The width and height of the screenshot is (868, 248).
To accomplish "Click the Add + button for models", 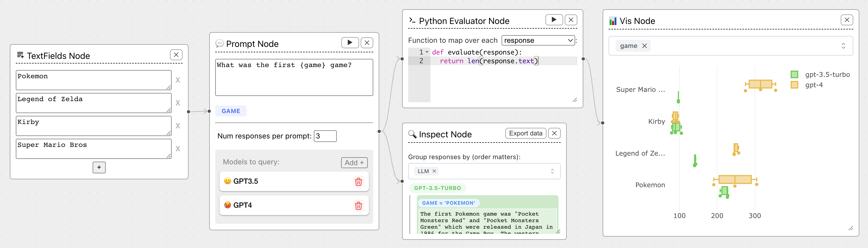I will tap(354, 162).
